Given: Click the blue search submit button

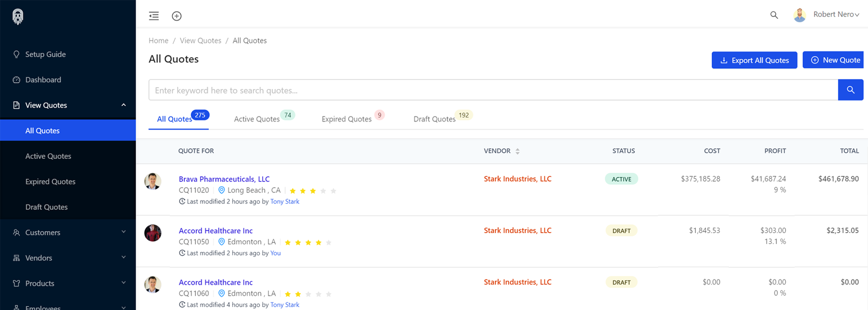Looking at the screenshot, I should tap(850, 90).
